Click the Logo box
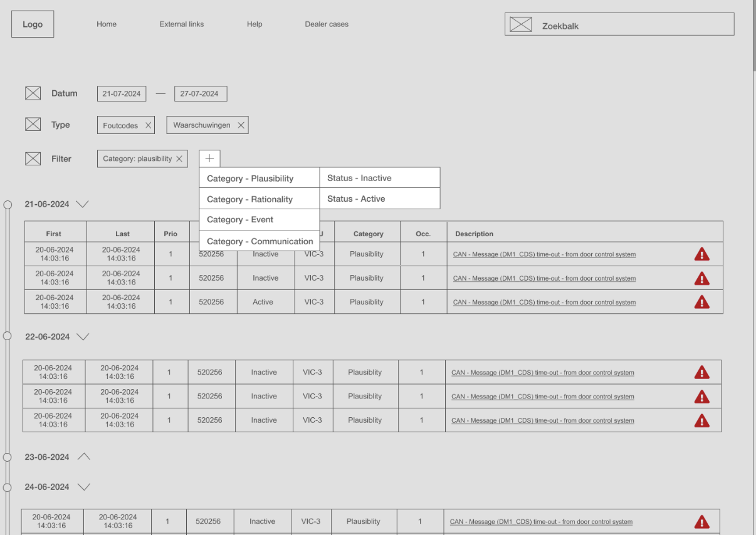The width and height of the screenshot is (756, 535). (x=33, y=24)
